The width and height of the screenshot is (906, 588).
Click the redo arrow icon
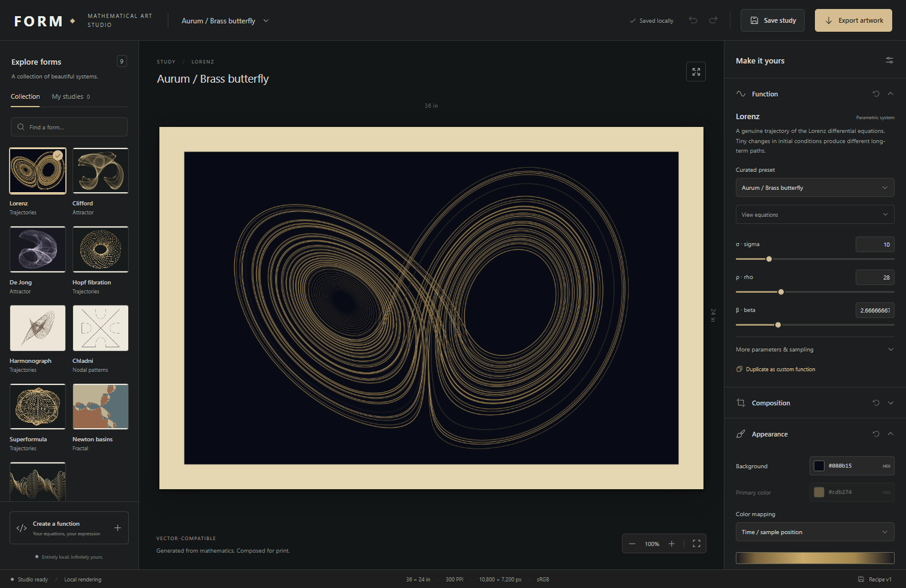pyautogui.click(x=713, y=20)
